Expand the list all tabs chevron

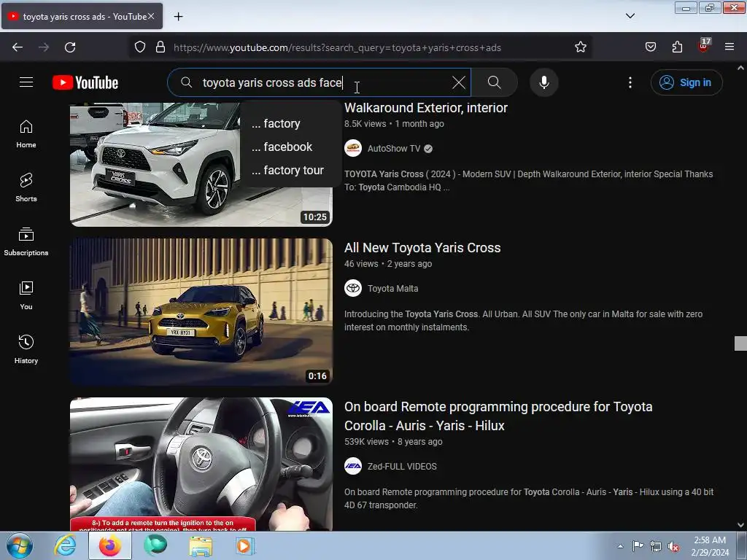tap(630, 16)
